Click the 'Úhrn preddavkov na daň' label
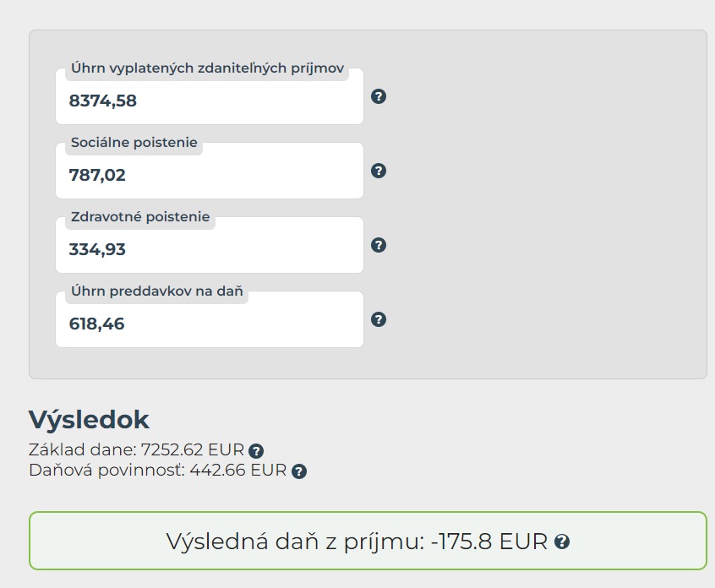The height and width of the screenshot is (588, 715). click(x=157, y=291)
